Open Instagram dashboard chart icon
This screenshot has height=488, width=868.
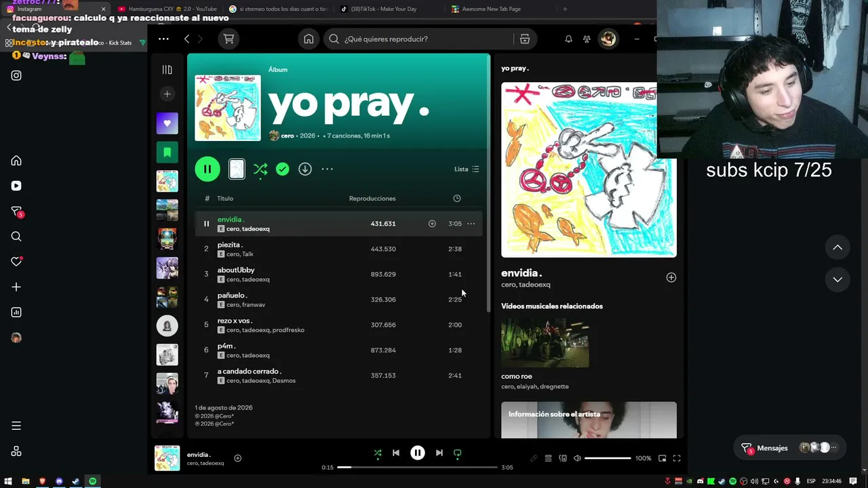16,312
